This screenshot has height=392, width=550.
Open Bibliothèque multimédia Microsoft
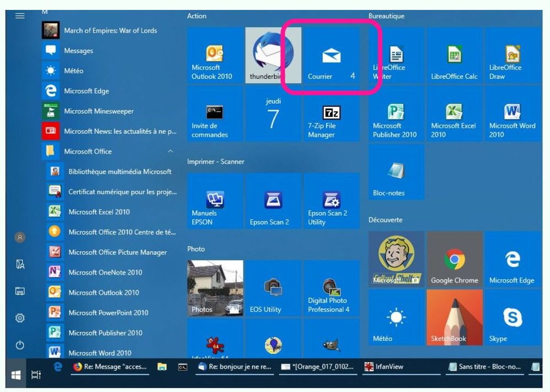(x=113, y=171)
